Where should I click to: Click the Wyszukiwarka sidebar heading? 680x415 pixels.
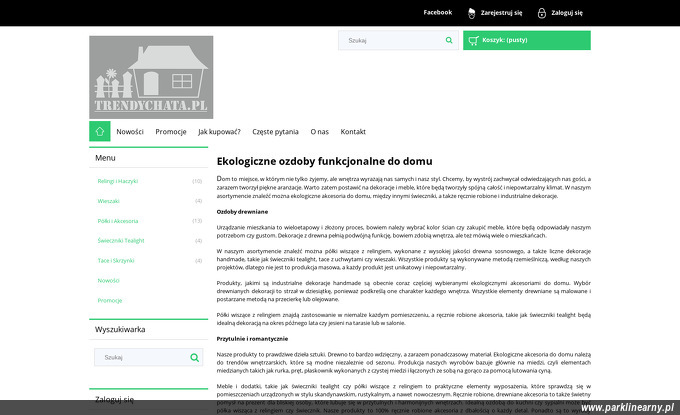point(120,330)
